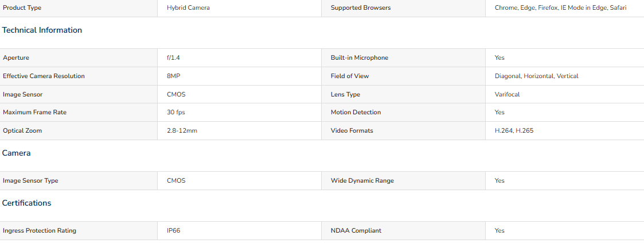644x243 pixels.
Task: Click the Wide Dynamic Range label
Action: 362,181
